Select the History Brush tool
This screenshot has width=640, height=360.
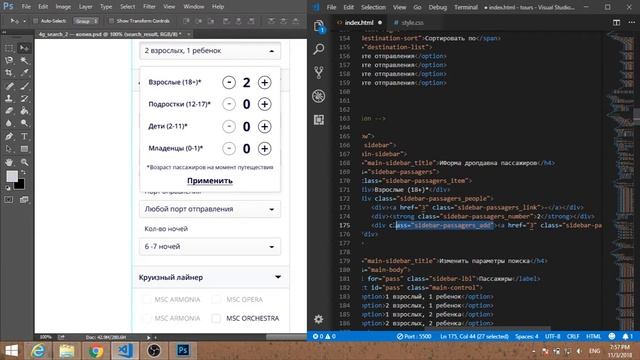pyautogui.click(x=24, y=98)
